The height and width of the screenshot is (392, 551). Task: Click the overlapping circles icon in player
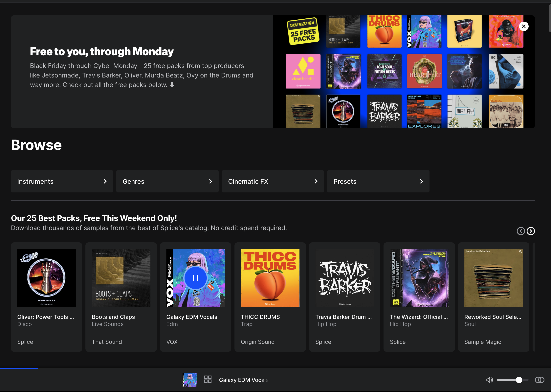tap(540, 380)
